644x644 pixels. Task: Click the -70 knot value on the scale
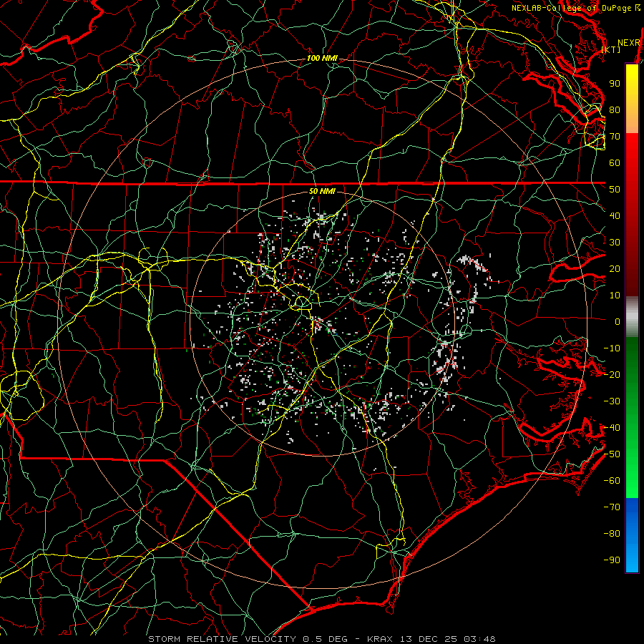click(612, 507)
